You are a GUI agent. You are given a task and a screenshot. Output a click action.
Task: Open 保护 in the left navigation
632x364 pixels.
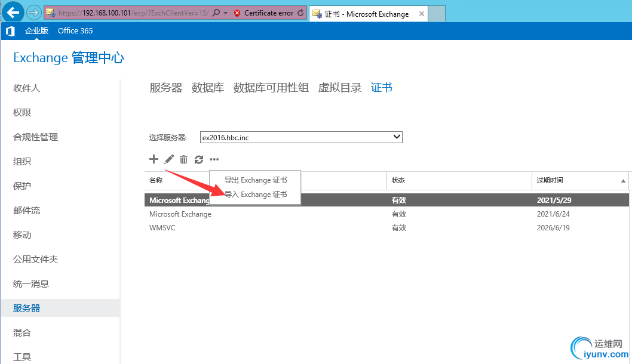(22, 186)
